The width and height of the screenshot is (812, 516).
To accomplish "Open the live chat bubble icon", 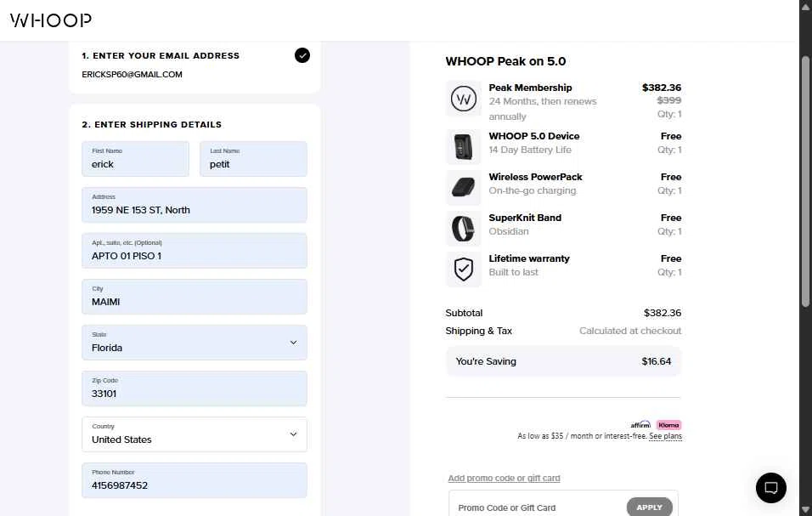I will point(770,487).
